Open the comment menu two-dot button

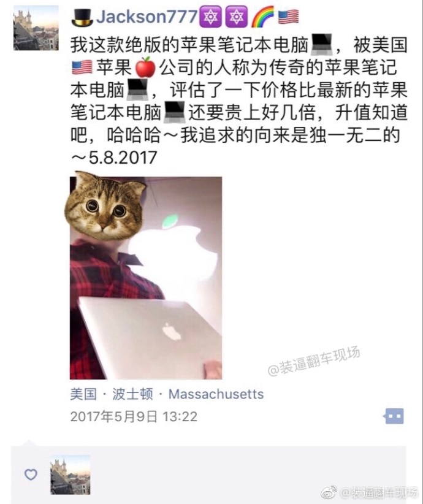(x=394, y=416)
